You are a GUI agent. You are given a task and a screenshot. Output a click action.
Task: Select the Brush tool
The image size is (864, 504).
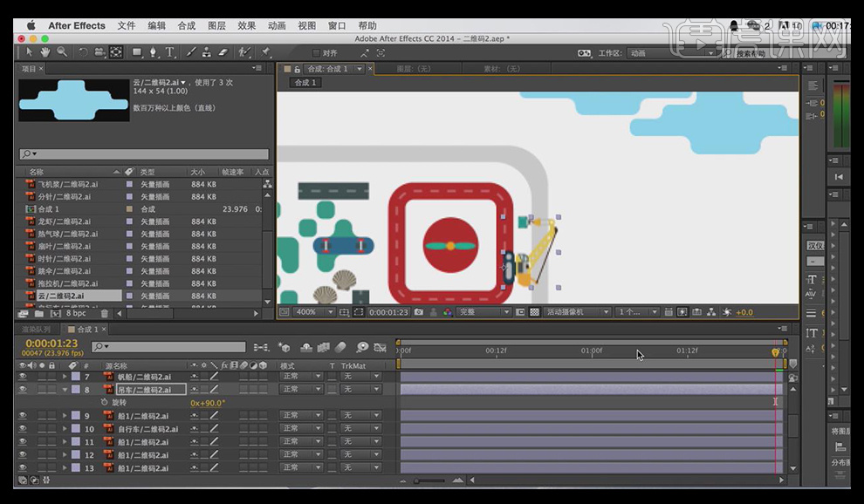pos(190,52)
